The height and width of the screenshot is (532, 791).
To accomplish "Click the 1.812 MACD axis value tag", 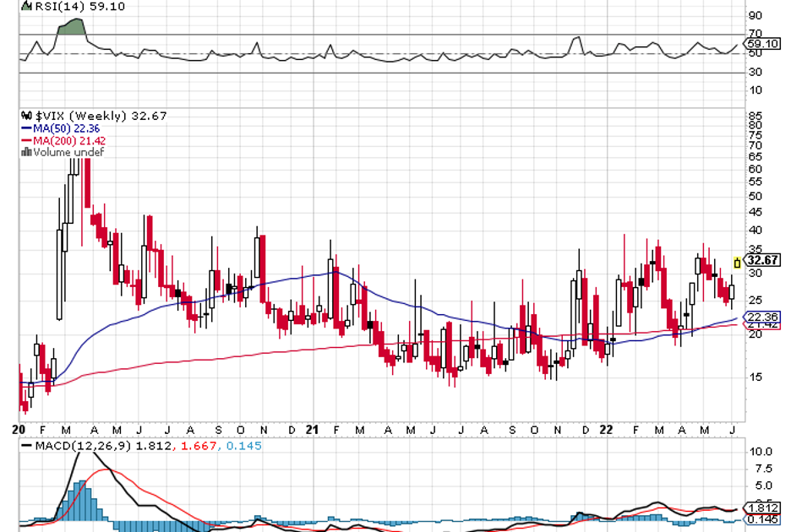I will pos(762,508).
